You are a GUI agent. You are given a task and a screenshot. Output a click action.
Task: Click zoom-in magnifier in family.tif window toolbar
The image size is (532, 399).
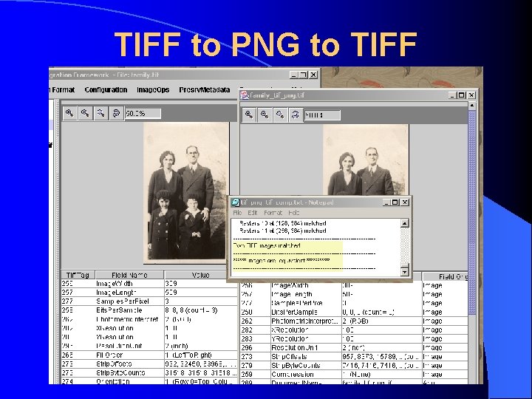[x=69, y=113]
